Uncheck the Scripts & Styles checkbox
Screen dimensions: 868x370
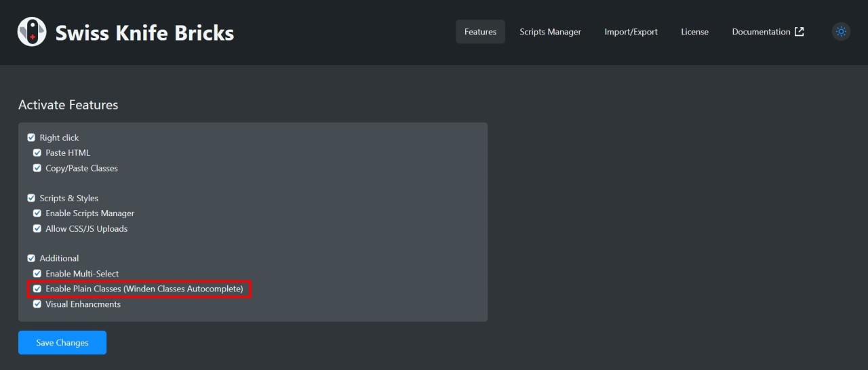(x=31, y=199)
